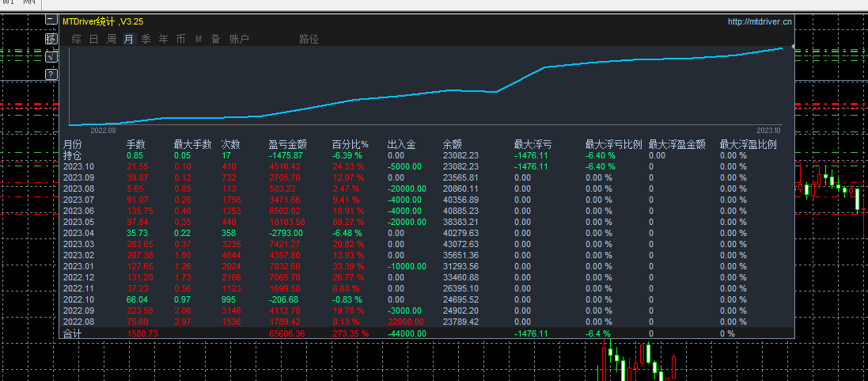Select the 2023.04 month row
Image resolution: width=868 pixels, height=381 pixels.
pyautogui.click(x=426, y=233)
